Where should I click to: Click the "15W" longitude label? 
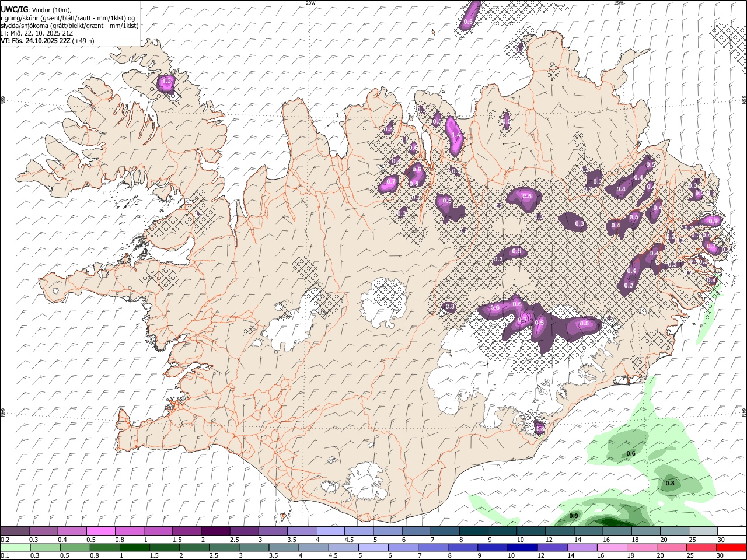[x=619, y=3]
